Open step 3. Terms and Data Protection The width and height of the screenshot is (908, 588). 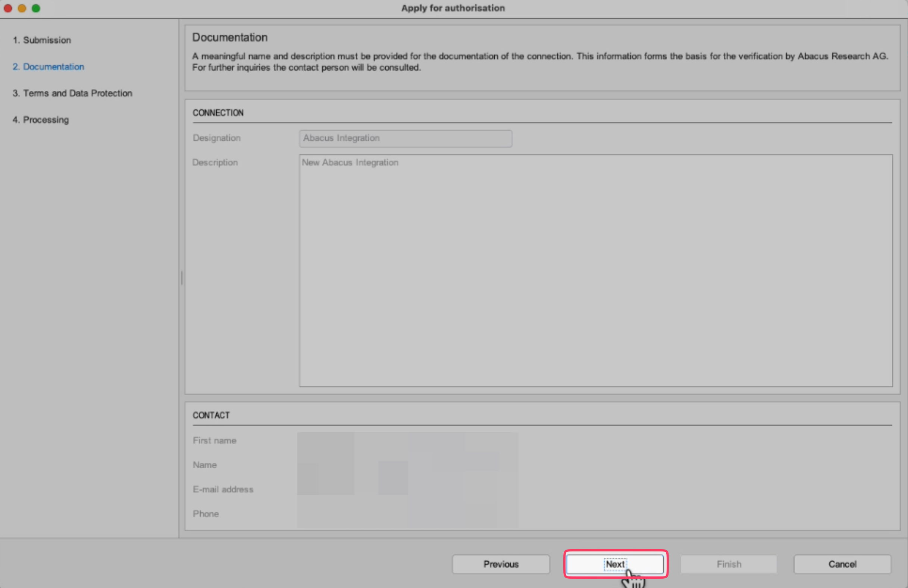click(72, 93)
